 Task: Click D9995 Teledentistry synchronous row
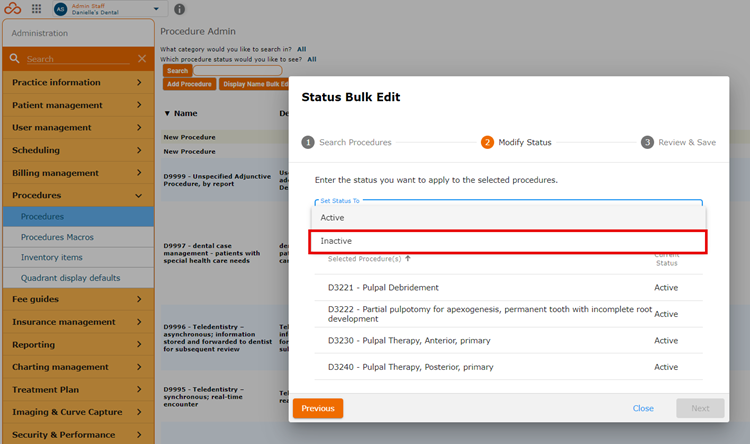(225, 397)
